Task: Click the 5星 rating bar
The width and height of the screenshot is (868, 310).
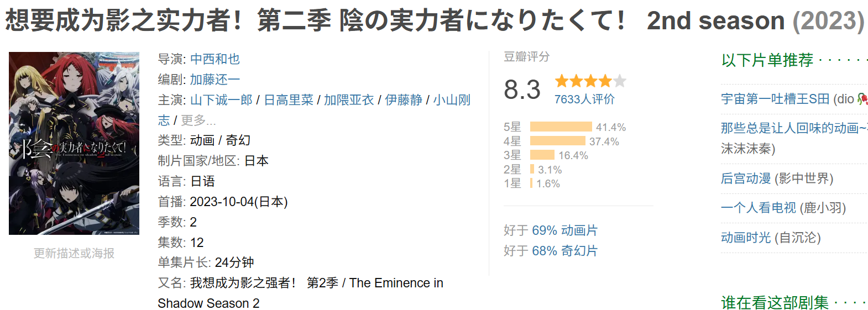Action: click(561, 127)
